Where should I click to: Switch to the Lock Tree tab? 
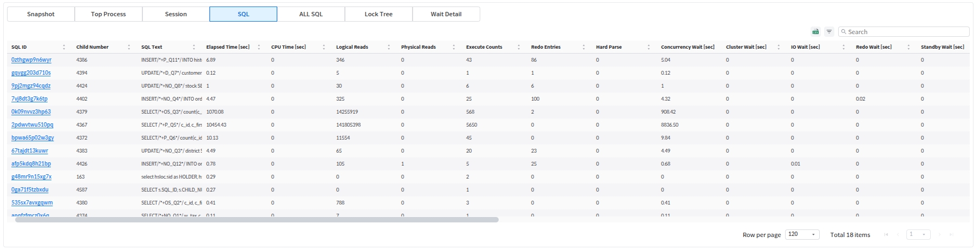point(378,14)
